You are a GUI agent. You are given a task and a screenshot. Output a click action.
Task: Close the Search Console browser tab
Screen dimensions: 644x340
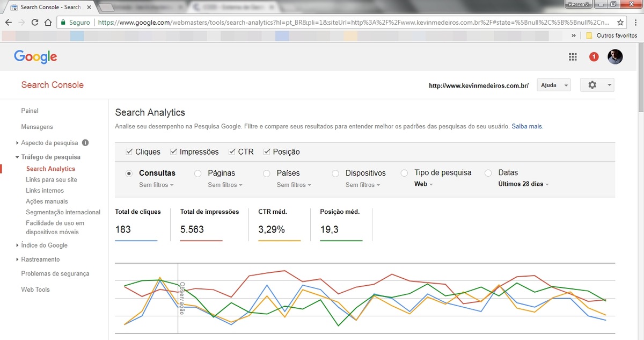(x=89, y=8)
